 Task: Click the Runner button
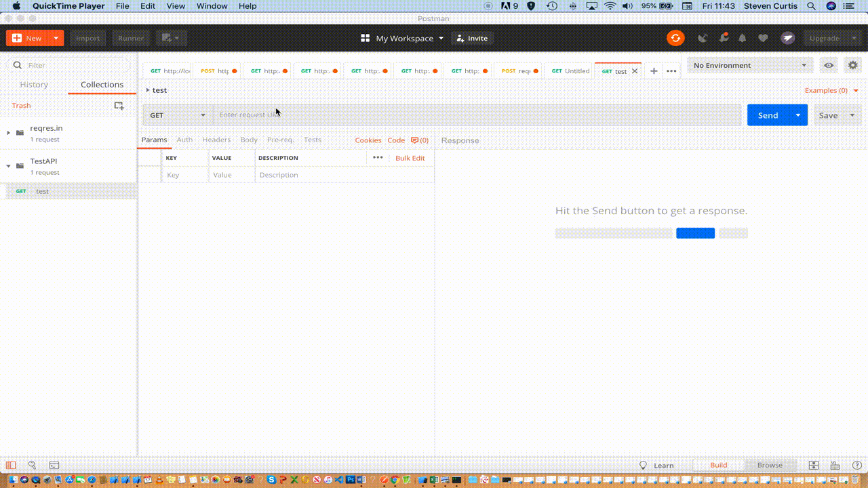pyautogui.click(x=131, y=38)
